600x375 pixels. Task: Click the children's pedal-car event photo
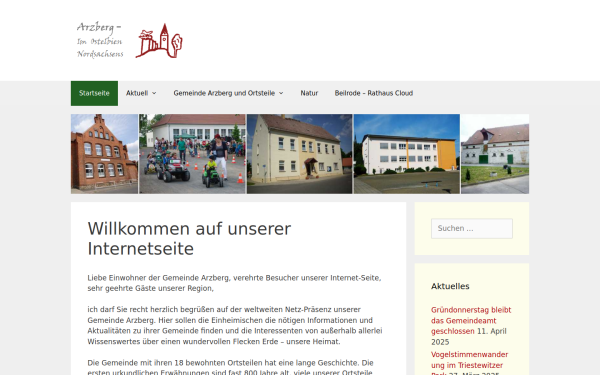point(192,154)
